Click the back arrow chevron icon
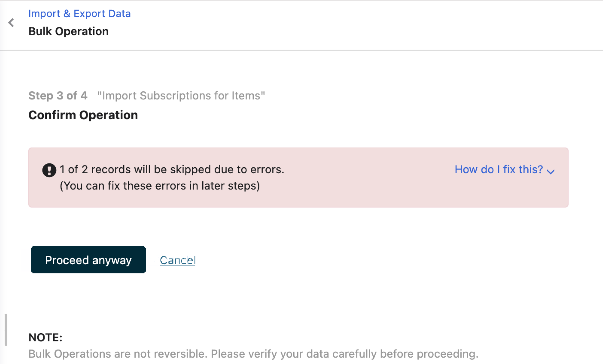Viewport: 603px width, 364px height. [x=11, y=23]
